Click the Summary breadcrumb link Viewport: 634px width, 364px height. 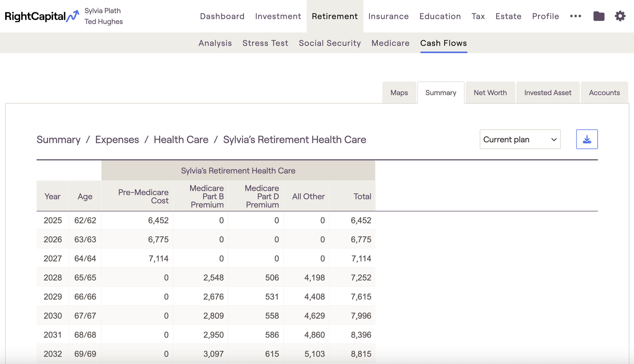(58, 140)
